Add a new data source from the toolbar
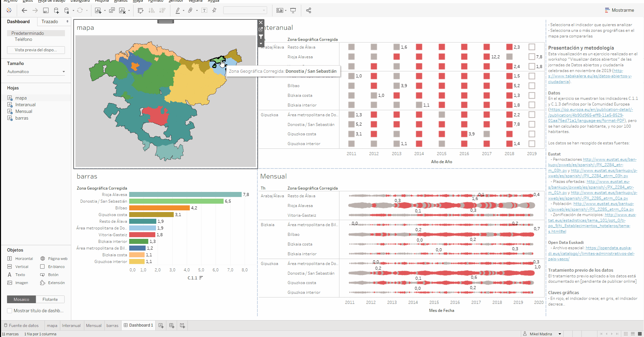This screenshot has height=337, width=644. [56, 11]
